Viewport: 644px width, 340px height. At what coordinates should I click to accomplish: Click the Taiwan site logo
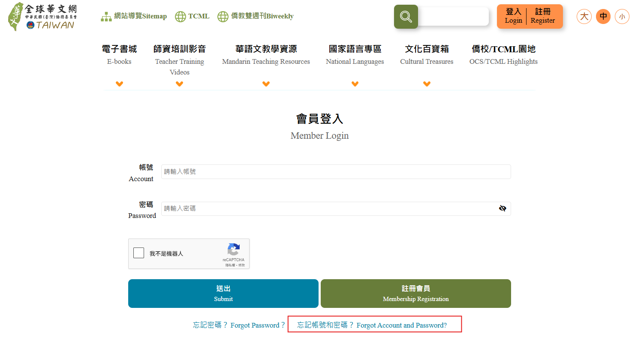tap(42, 17)
